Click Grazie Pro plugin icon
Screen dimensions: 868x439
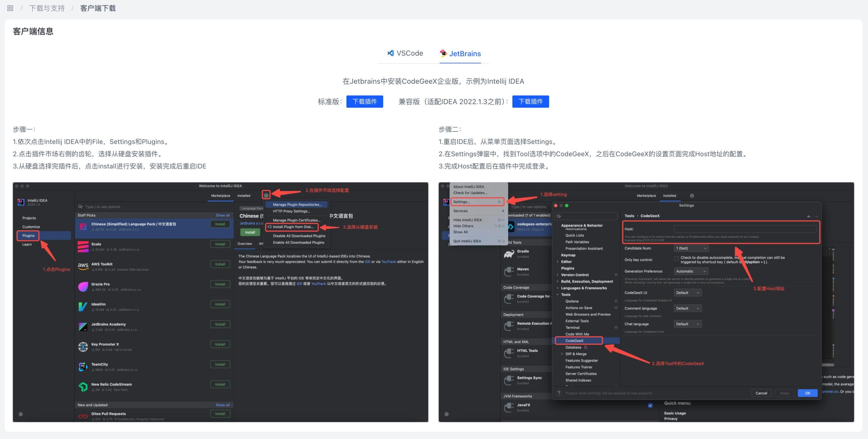pos(83,286)
